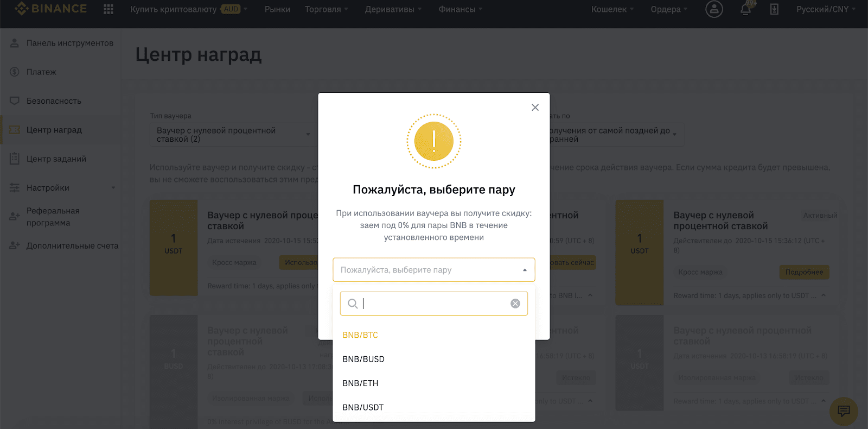Click the Активный status label
The image size is (868, 429).
click(x=820, y=216)
